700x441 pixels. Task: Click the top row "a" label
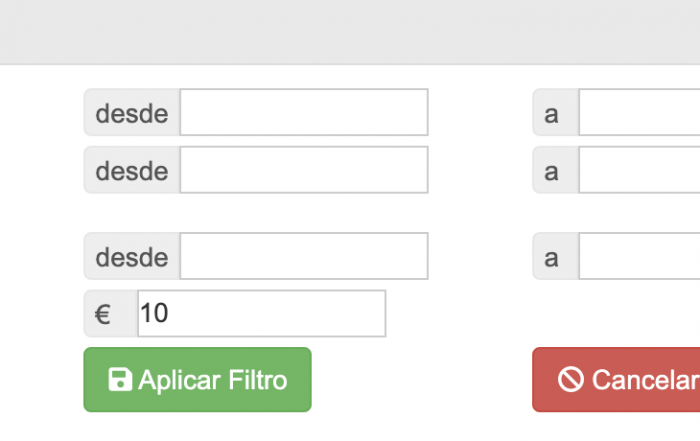coord(552,113)
